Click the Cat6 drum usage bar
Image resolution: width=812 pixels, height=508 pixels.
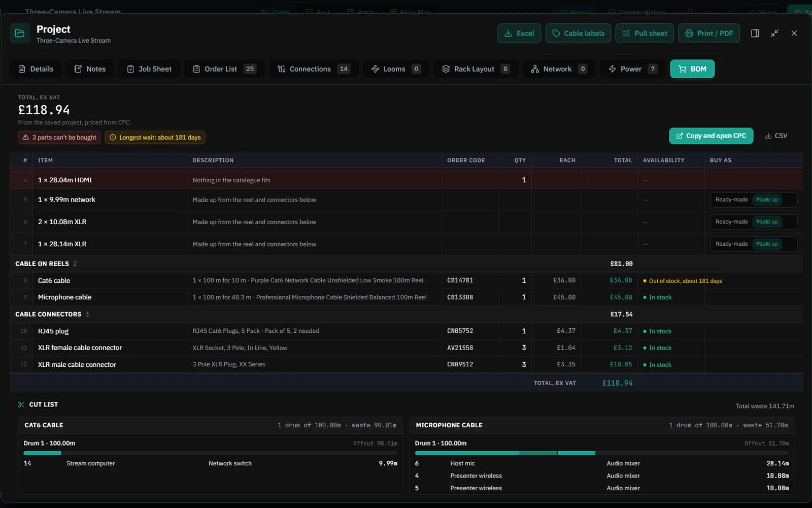[x=210, y=453]
